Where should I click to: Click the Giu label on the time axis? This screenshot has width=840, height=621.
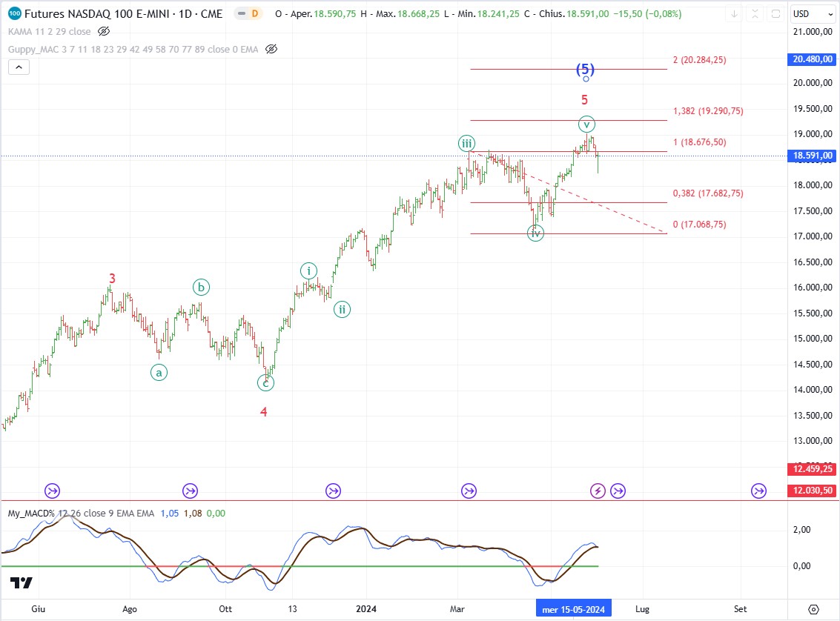tap(38, 609)
